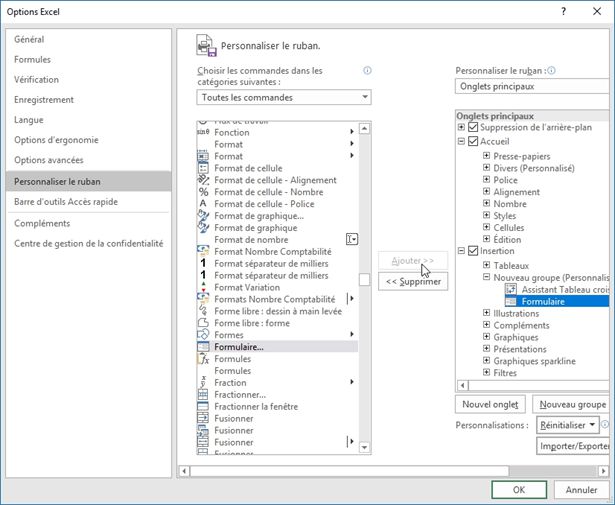This screenshot has width=615, height=505.
Task: Select the Général options category
Action: point(89,39)
